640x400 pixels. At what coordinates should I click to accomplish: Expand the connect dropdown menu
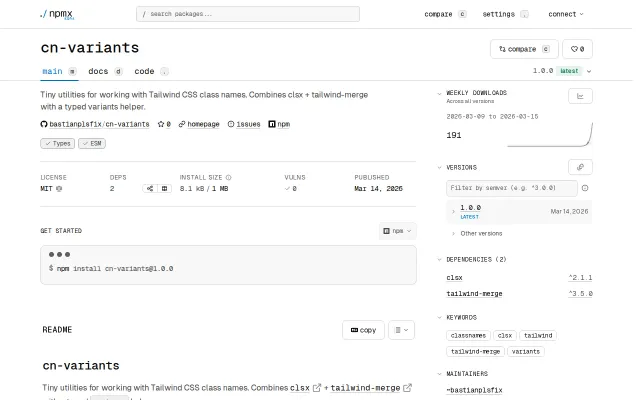pos(566,14)
